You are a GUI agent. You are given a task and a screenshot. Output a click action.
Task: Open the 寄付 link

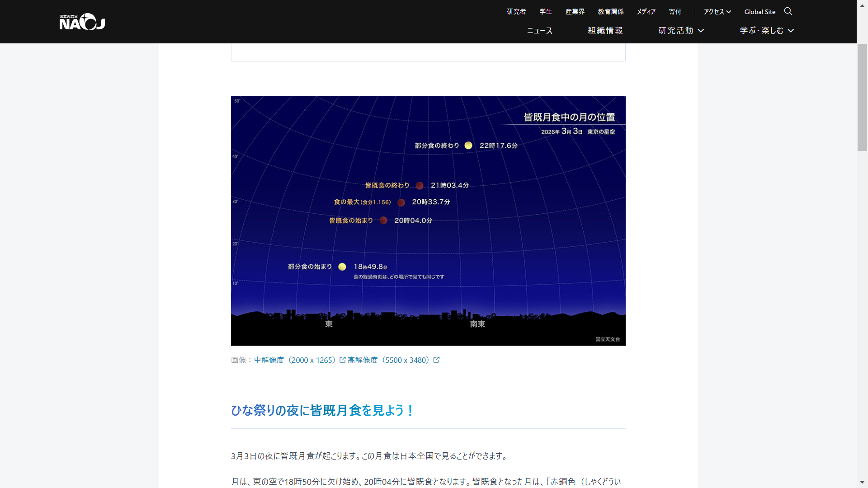point(675,12)
